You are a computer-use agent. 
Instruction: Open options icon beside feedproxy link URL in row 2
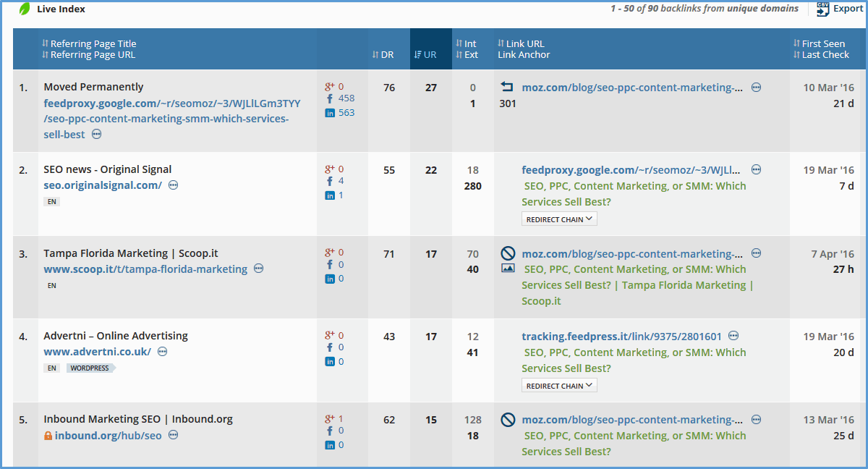(756, 170)
